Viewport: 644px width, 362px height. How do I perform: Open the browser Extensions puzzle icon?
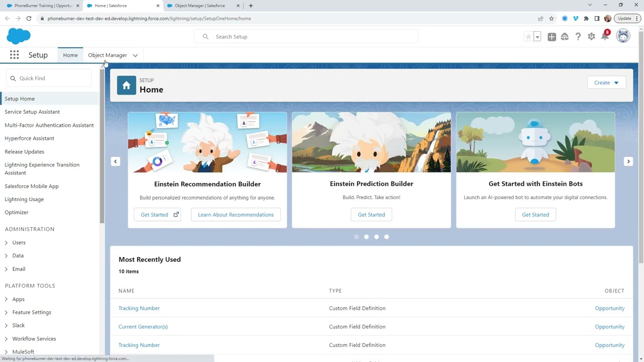tap(586, 19)
